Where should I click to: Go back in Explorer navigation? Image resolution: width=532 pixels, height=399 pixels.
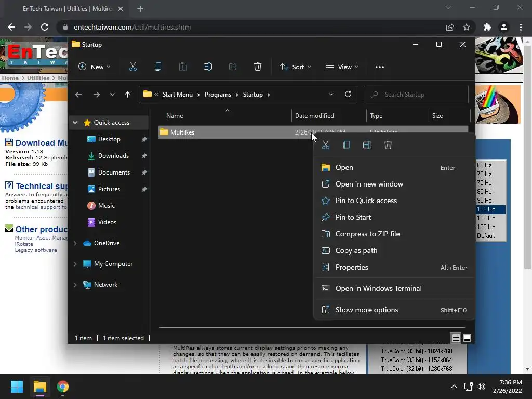click(78, 95)
